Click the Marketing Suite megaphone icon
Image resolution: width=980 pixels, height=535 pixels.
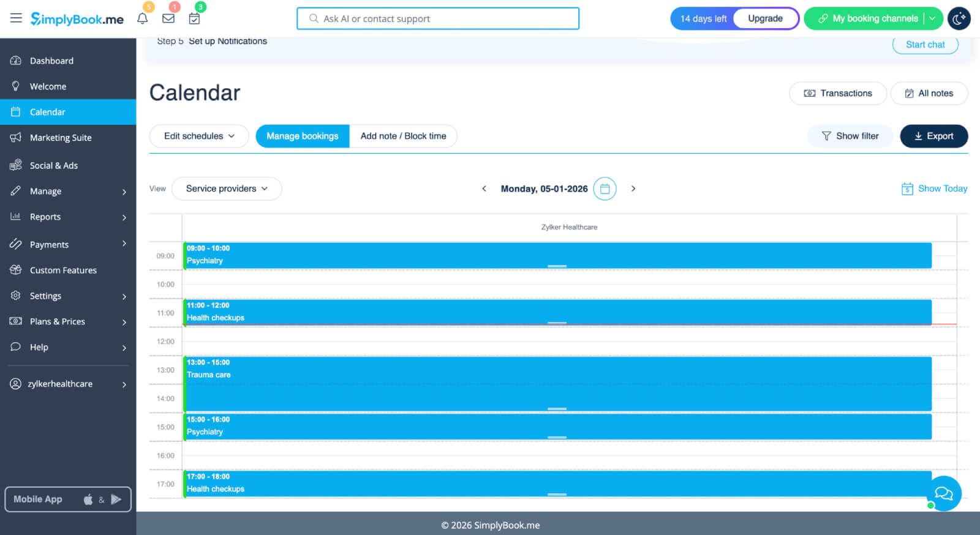click(16, 138)
